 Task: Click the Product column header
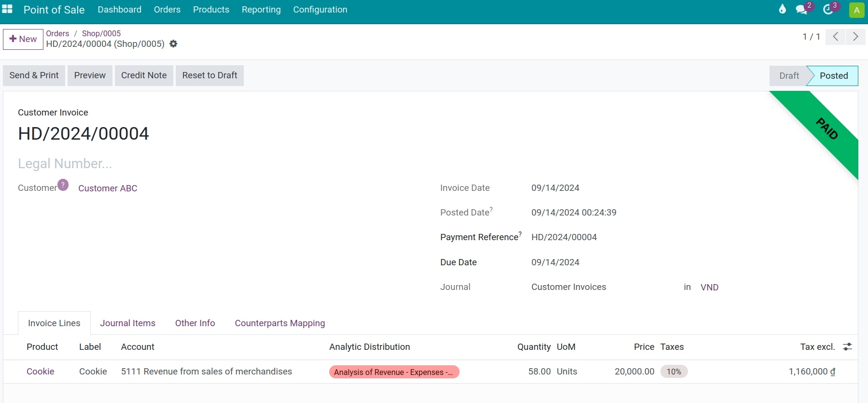click(x=42, y=347)
